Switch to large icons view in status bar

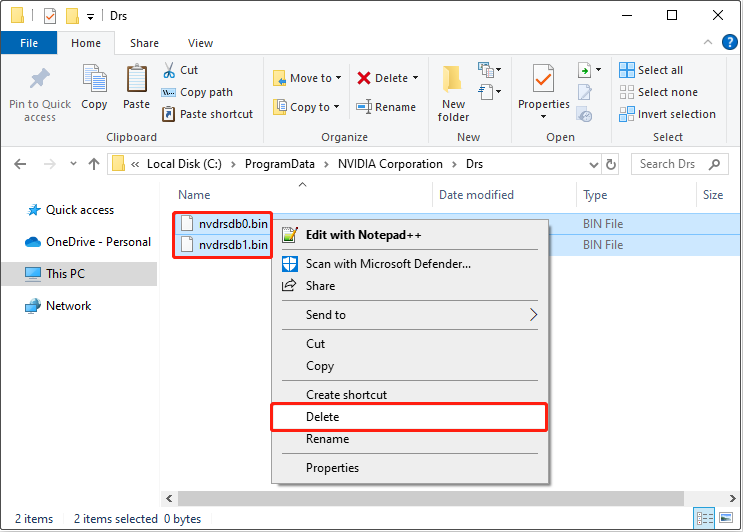coord(729,519)
